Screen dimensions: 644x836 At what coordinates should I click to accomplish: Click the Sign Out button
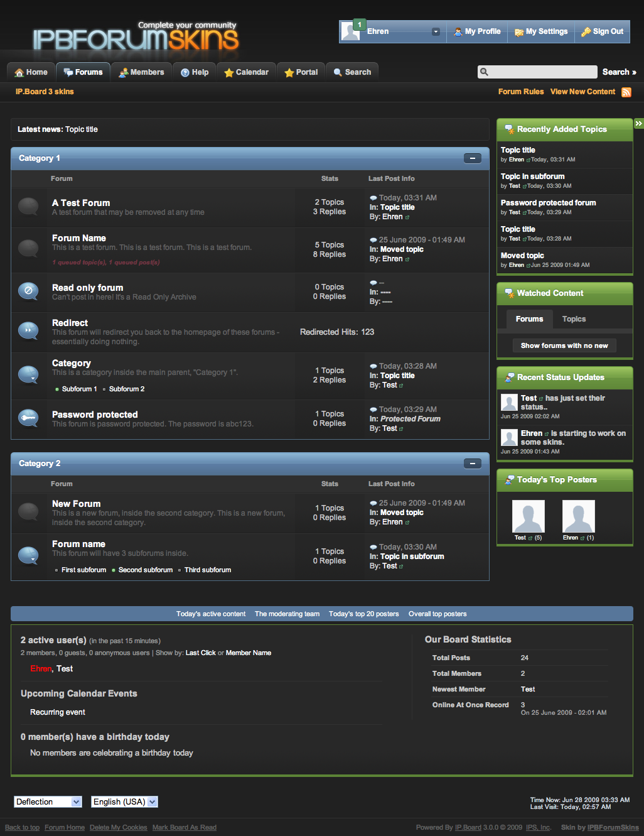click(602, 31)
